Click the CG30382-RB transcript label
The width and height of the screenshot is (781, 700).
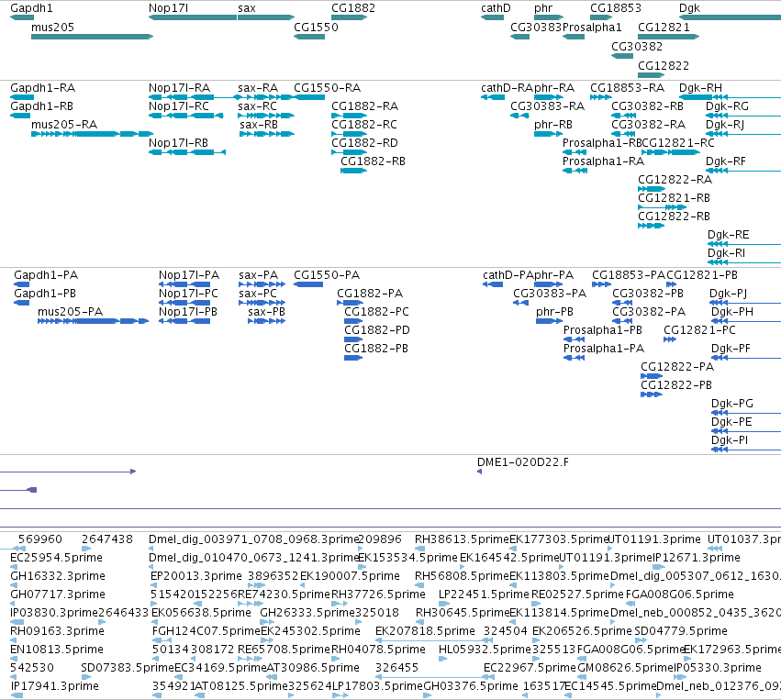tap(648, 106)
